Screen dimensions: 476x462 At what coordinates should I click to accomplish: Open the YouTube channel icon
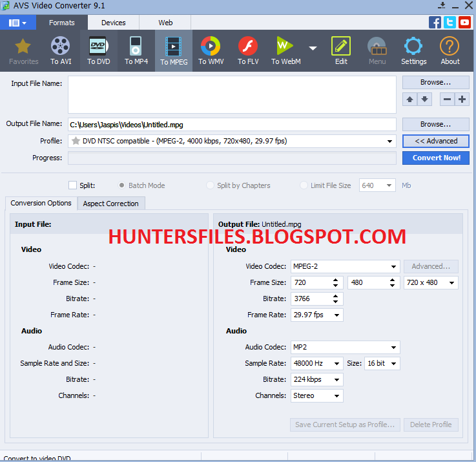point(464,23)
